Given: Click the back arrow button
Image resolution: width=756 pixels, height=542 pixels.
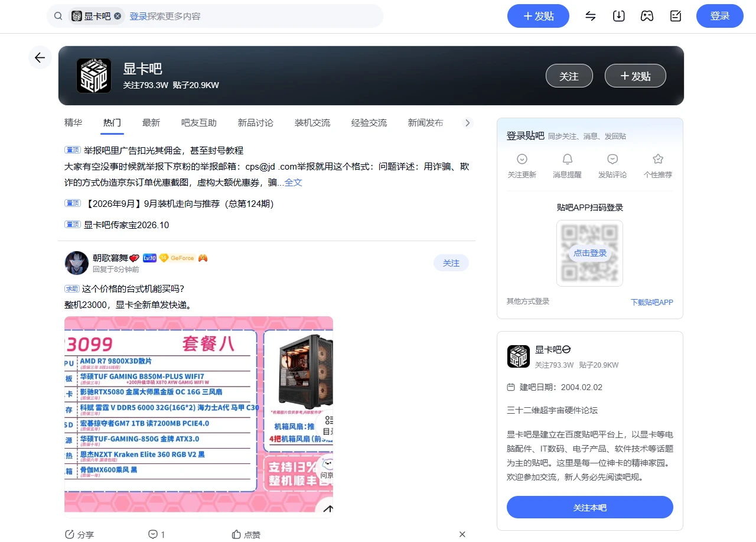Looking at the screenshot, I should click(x=40, y=57).
